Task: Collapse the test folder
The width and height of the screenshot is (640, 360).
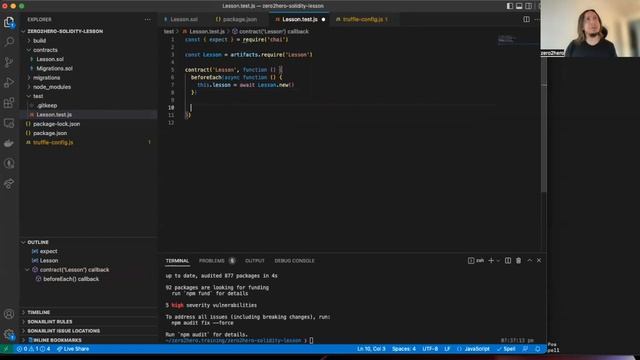Action: tap(38, 96)
